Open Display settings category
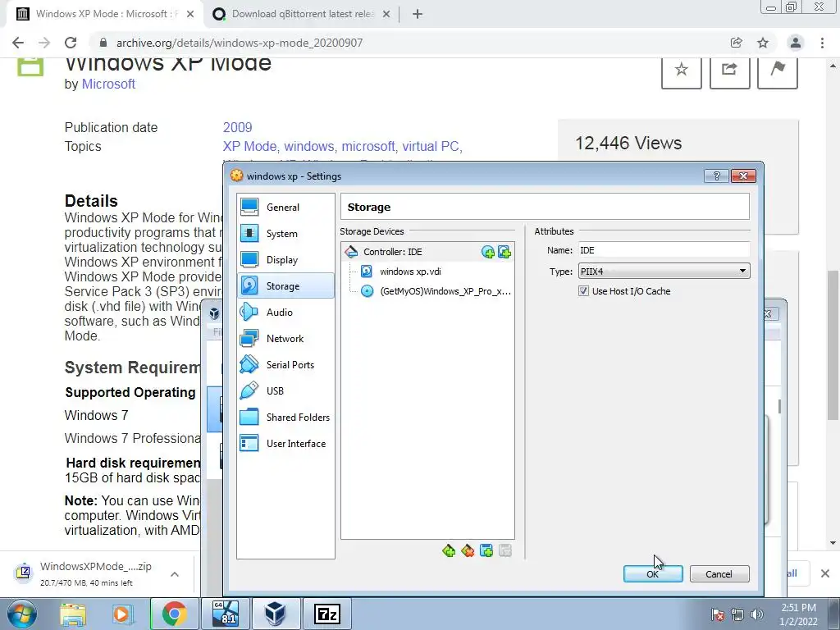Viewport: 840px width, 630px height. pyautogui.click(x=285, y=260)
